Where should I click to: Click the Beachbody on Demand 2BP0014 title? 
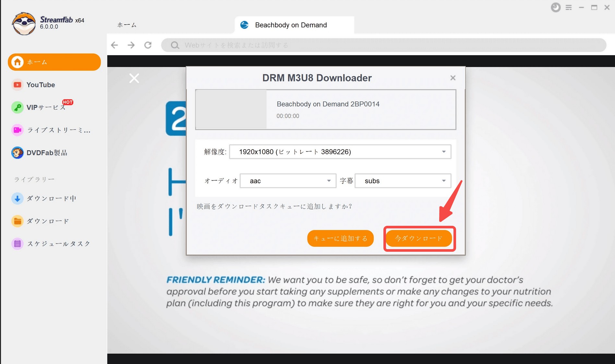pyautogui.click(x=328, y=104)
